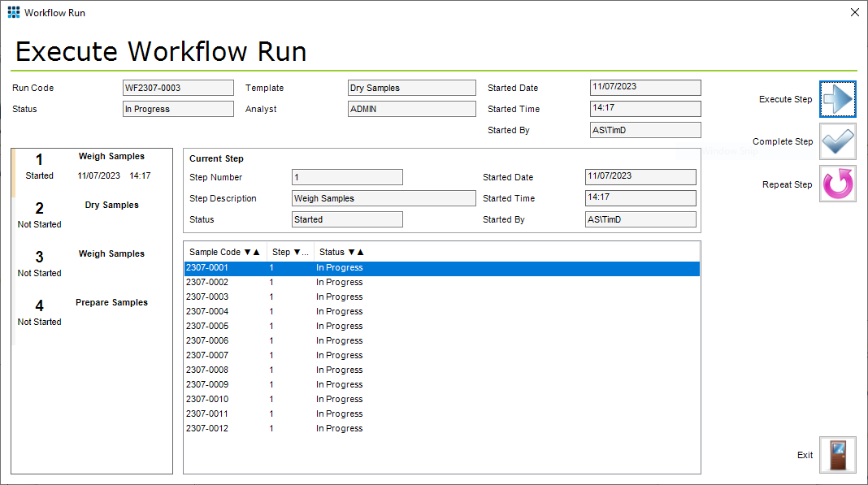This screenshot has height=485, width=868.
Task: Select step 2 Dry Samples in sidebar
Action: pyautogui.click(x=89, y=214)
